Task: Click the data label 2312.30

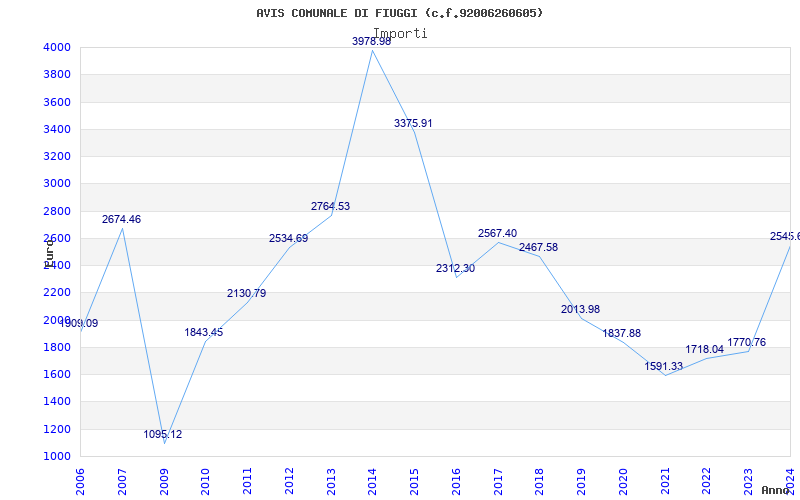Action: point(455,268)
